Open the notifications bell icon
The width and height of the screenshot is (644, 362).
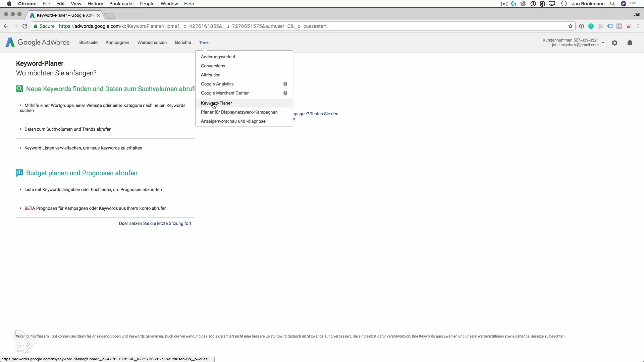[x=630, y=43]
